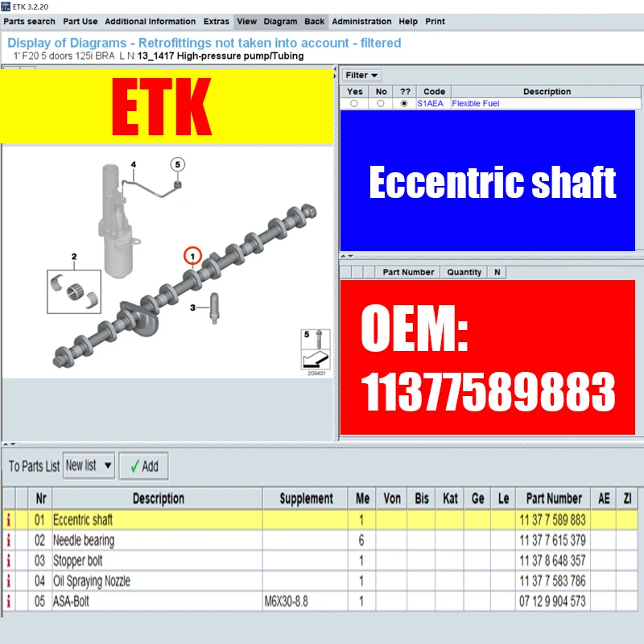The height and width of the screenshot is (644, 644).
Task: Click part number 11 37 7 615 379
Action: tap(552, 540)
